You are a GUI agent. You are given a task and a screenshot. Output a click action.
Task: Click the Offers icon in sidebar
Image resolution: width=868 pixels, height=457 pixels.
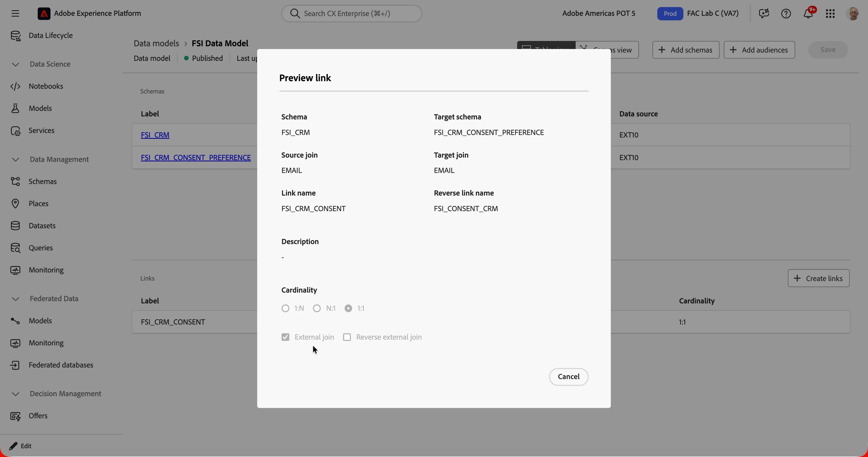click(x=16, y=416)
